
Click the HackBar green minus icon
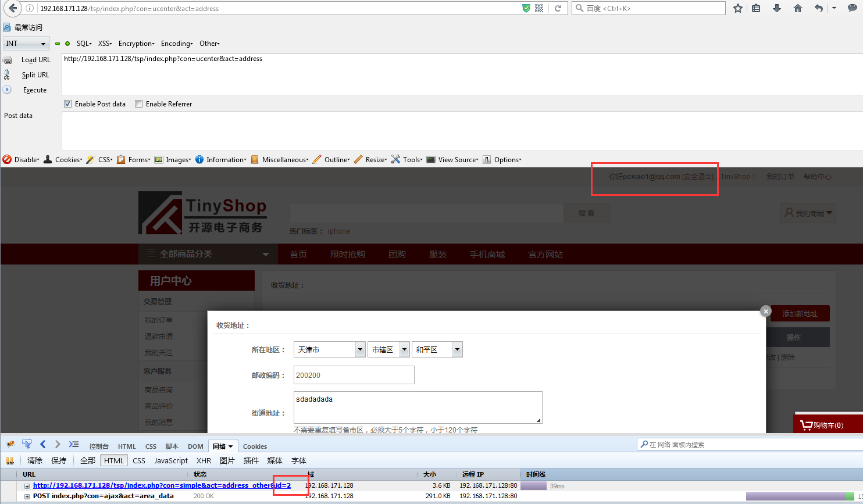click(58, 44)
